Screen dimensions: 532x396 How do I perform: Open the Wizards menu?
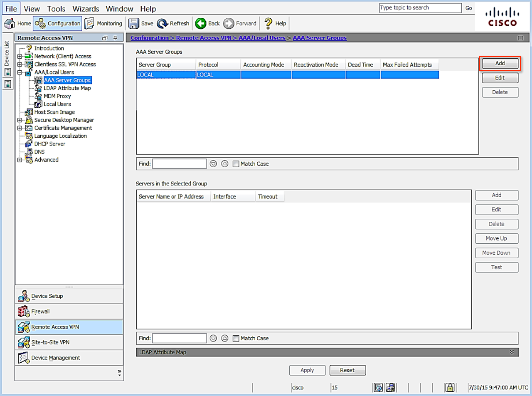pos(86,9)
